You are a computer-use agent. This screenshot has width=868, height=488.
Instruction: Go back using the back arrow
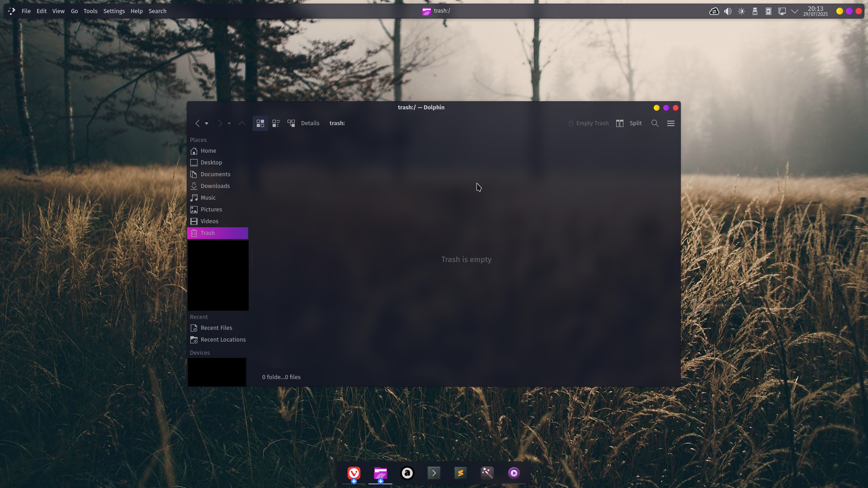click(x=198, y=123)
